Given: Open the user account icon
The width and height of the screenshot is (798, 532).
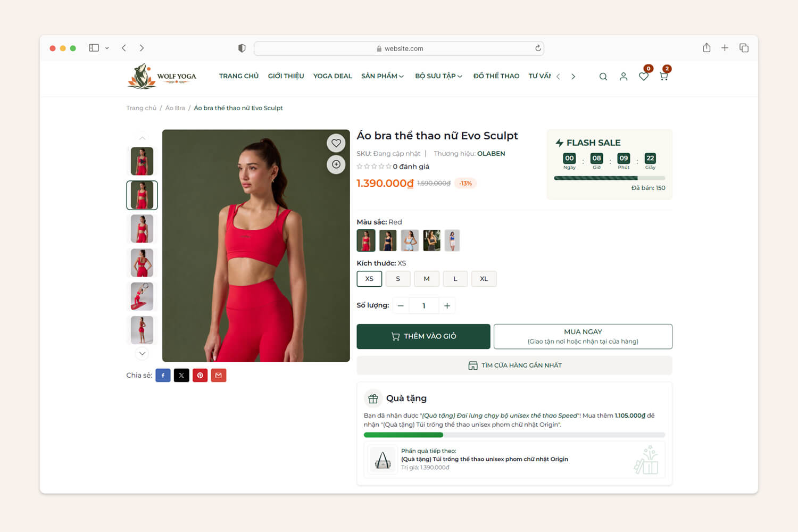Looking at the screenshot, I should coord(624,77).
